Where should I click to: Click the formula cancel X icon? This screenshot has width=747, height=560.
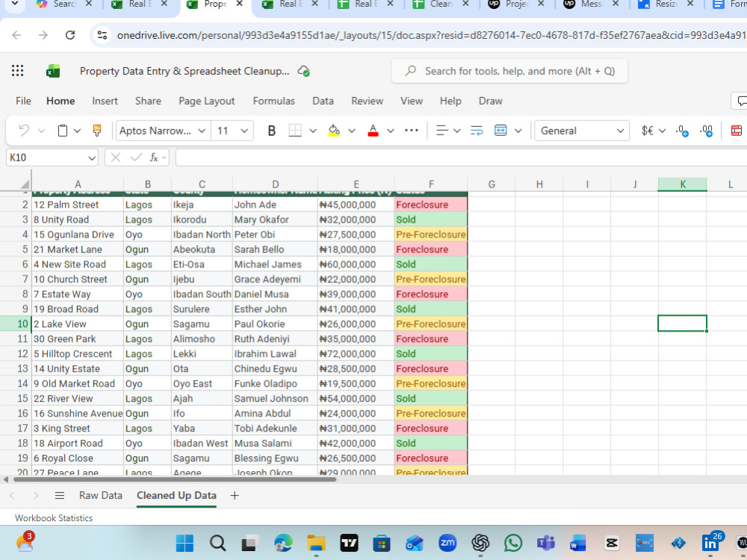point(116,158)
